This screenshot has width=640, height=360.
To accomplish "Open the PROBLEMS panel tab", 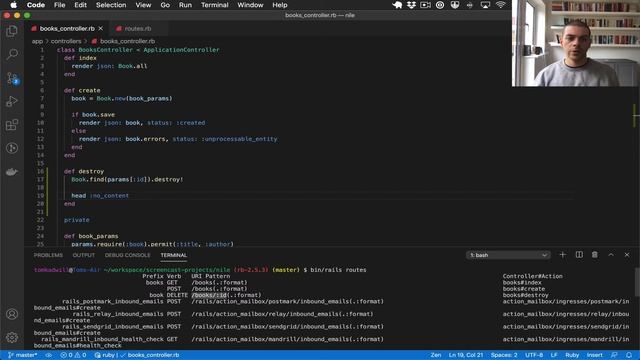I will tap(48, 255).
